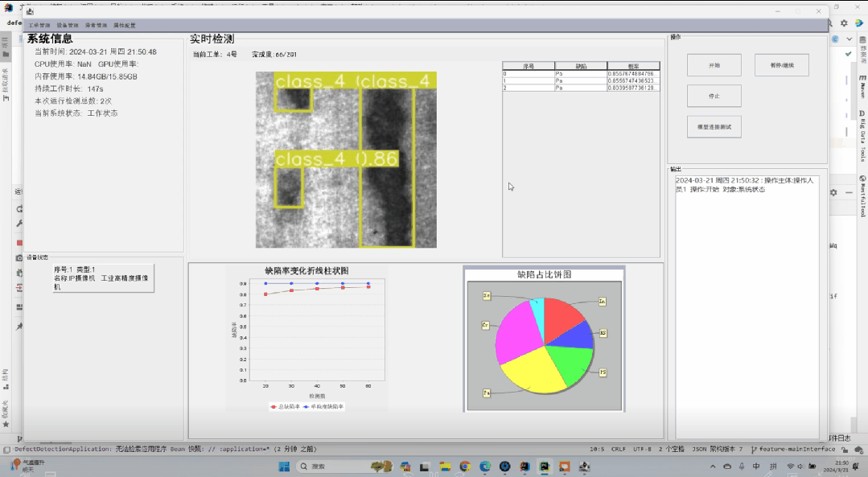Click the 序号 column header
Viewport: 868px width, 477px height.
529,66
